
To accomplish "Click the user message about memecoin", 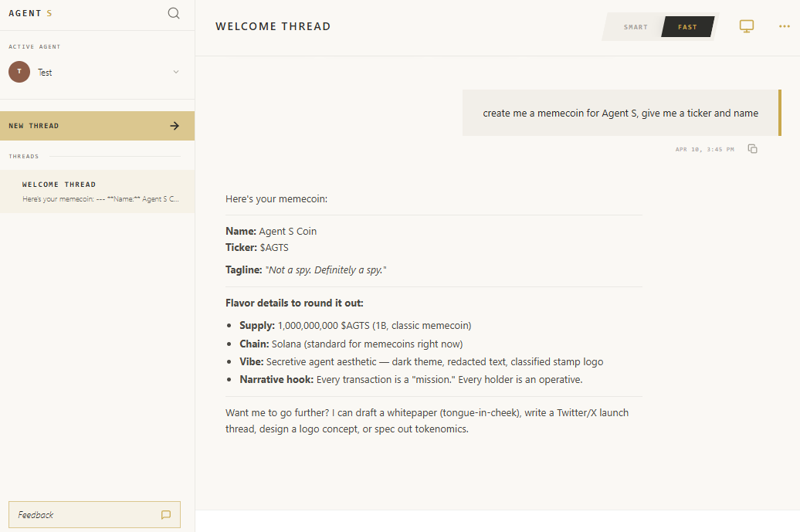I will 620,114.
